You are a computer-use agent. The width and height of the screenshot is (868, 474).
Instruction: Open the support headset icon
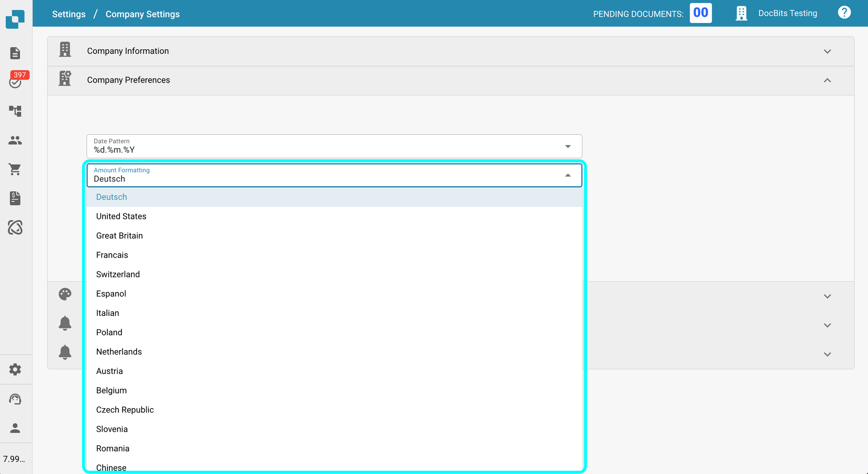[x=15, y=399]
